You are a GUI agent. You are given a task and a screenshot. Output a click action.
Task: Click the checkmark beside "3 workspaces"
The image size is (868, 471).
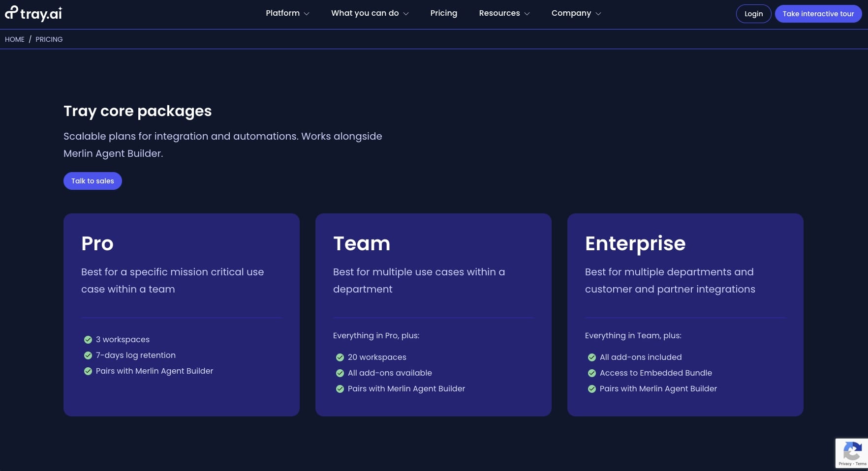[x=88, y=339]
